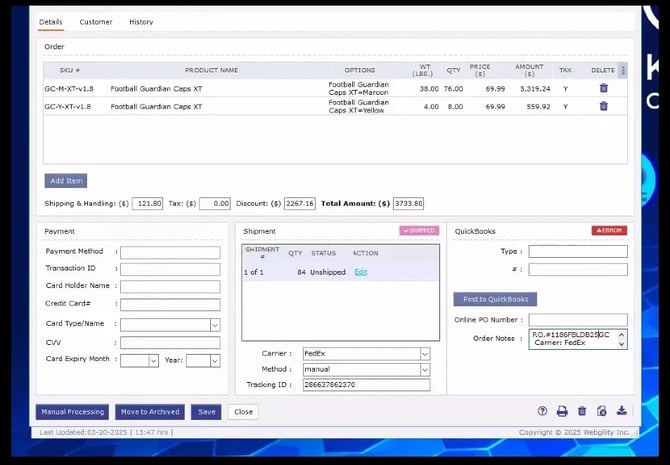Delete the Maroon Guardian Caps line item
The image size is (670, 465).
pos(603,88)
